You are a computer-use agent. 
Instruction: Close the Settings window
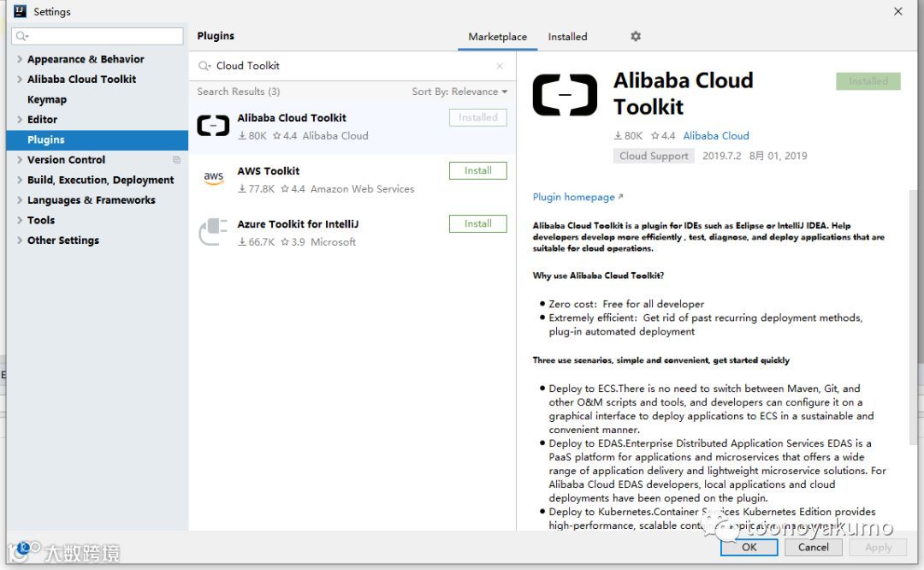[898, 11]
